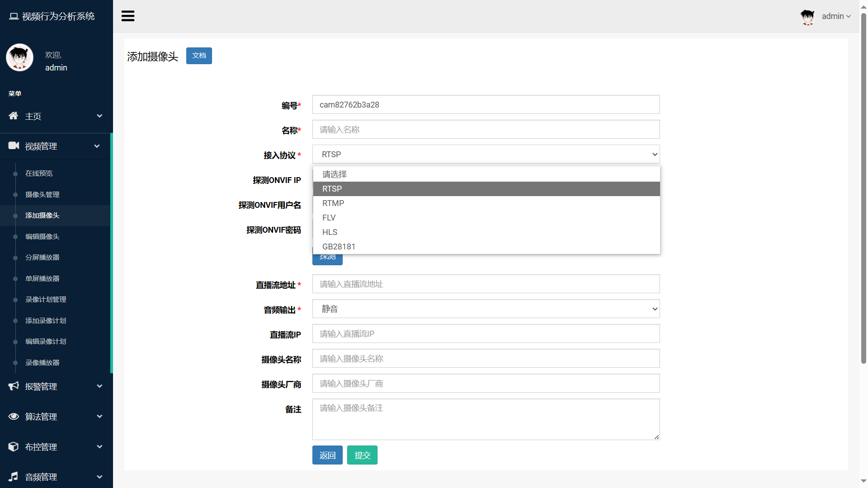Open 录像计划管理 in sidebar

46,300
